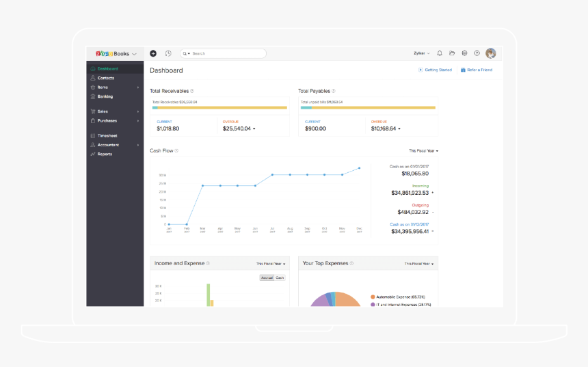This screenshot has height=367, width=588.
Task: Click the Refer a Friend link
Action: 479,70
